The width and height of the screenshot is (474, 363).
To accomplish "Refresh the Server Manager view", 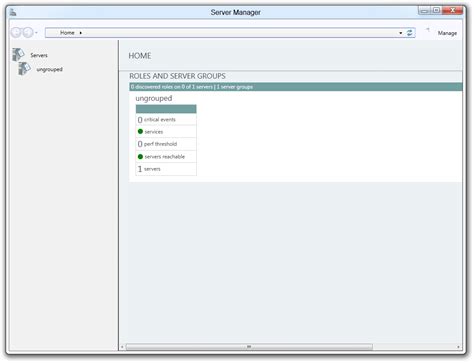I will [x=410, y=33].
